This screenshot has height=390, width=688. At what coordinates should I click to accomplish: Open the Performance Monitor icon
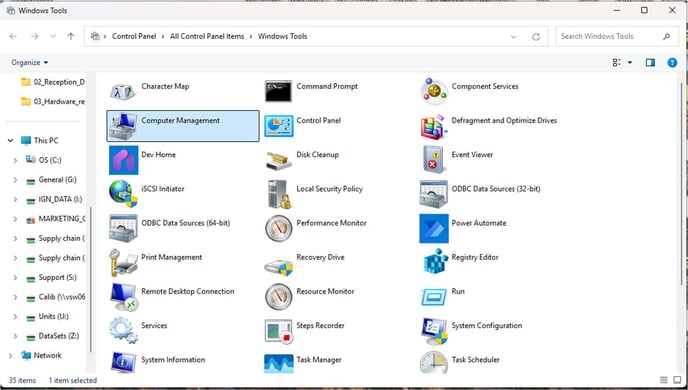click(x=278, y=228)
